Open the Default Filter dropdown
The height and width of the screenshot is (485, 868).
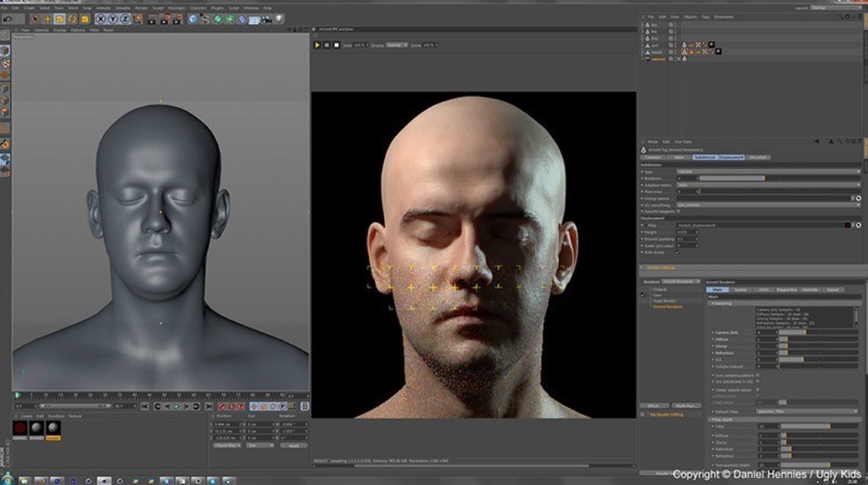[807, 412]
